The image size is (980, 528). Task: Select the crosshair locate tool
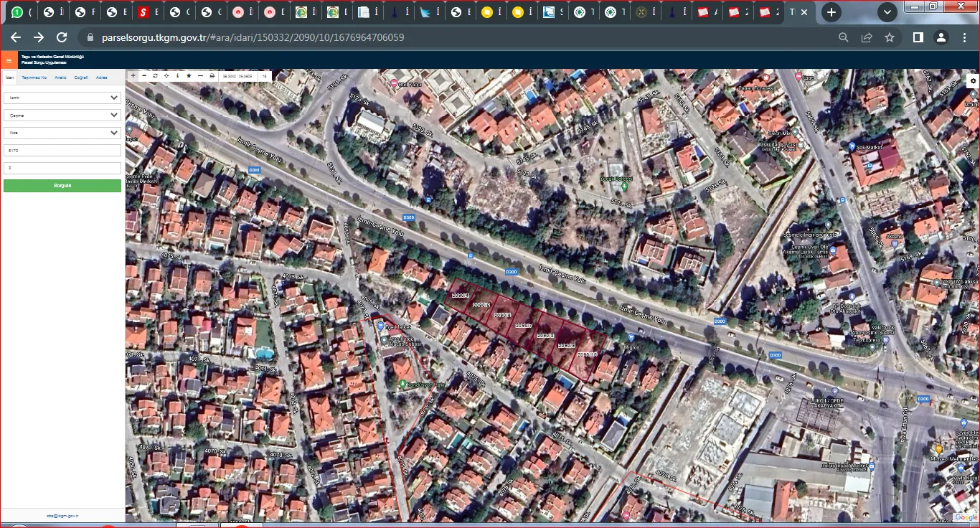point(166,75)
